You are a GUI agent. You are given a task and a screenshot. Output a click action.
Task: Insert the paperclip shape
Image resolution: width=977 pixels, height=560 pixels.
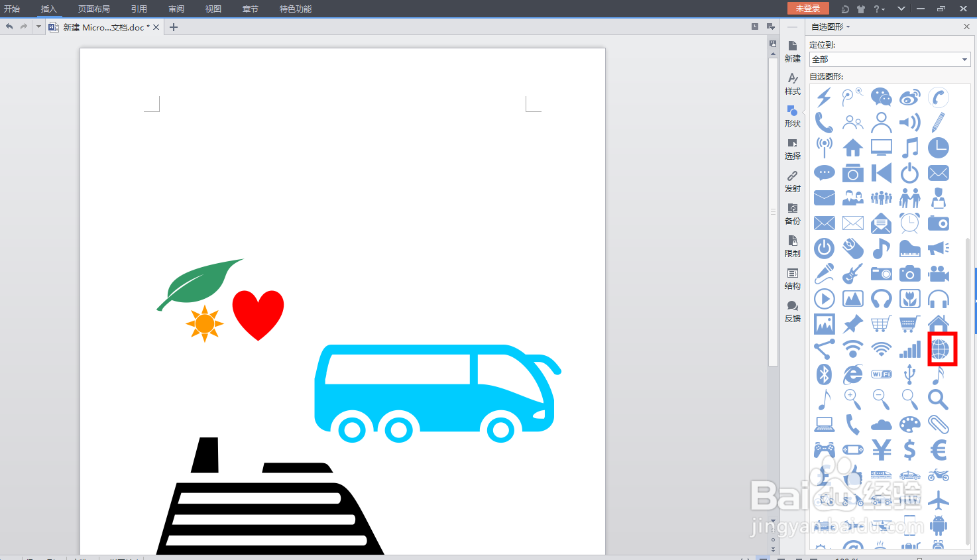coord(938,425)
